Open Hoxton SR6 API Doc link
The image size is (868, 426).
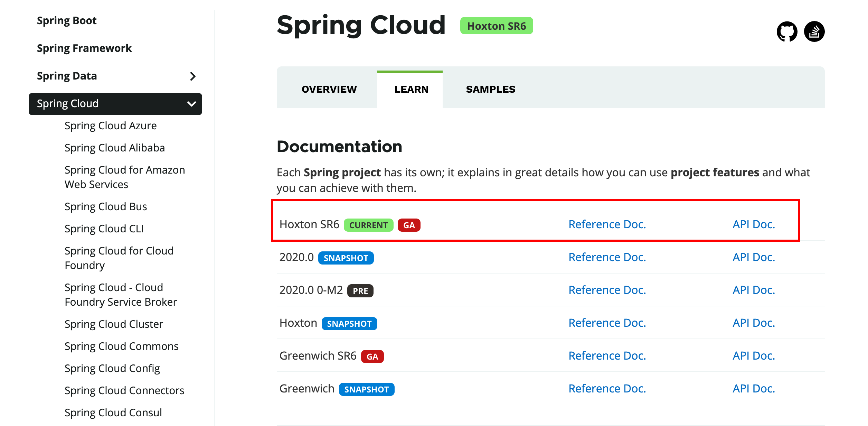click(754, 225)
